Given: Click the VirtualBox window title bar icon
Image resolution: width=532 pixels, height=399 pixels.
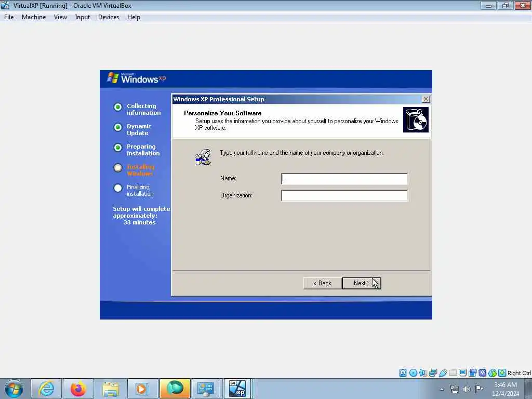Looking at the screenshot, I should (5, 5).
